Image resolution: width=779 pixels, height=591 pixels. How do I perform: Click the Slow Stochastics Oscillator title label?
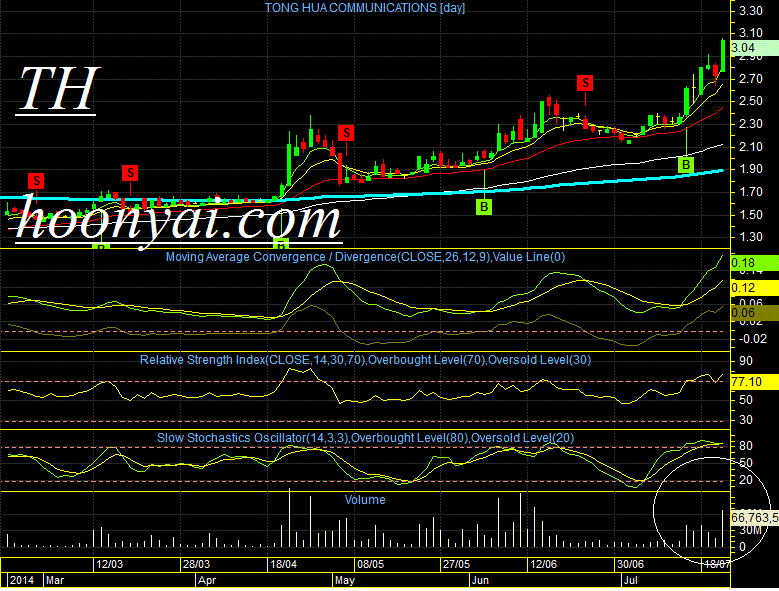(365, 438)
